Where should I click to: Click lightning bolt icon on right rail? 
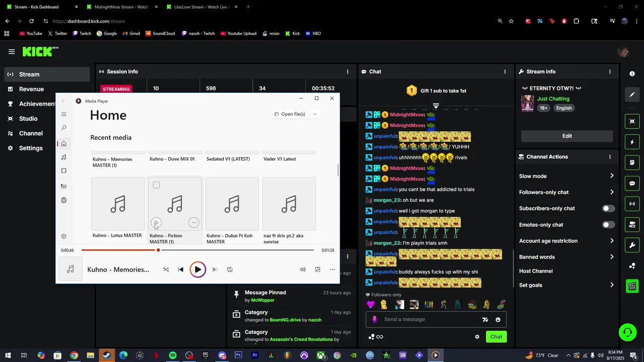tap(632, 142)
